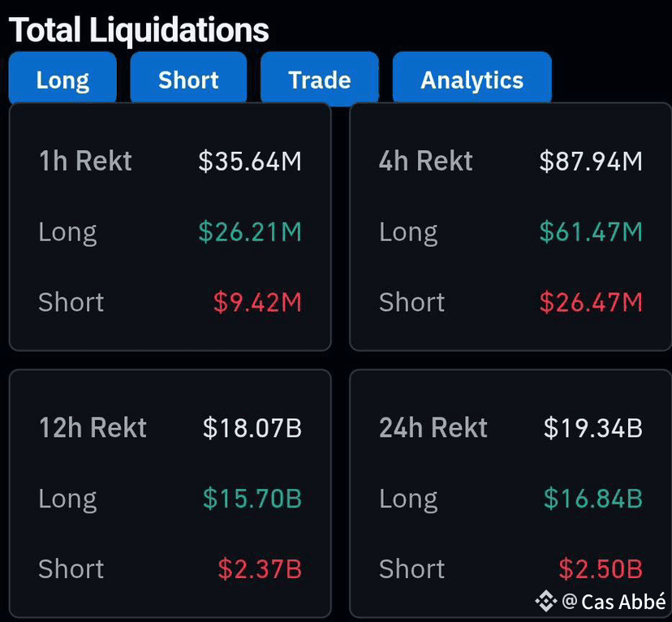Click the 1h Rekt card label
The height and width of the screenshot is (622, 672).
(x=85, y=161)
